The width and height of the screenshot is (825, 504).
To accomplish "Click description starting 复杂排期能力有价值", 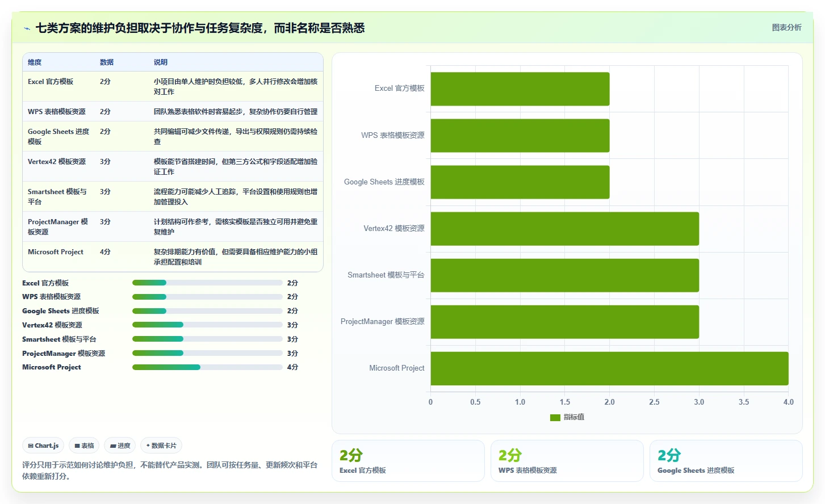I will 236,257.
